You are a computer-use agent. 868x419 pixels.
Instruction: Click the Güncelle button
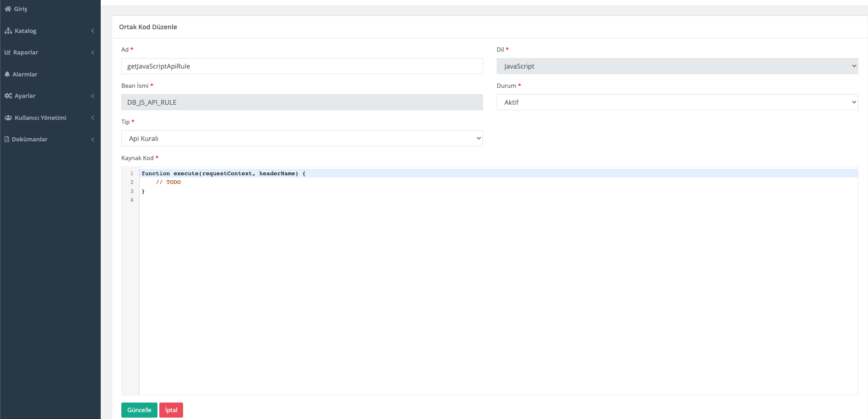click(x=139, y=410)
